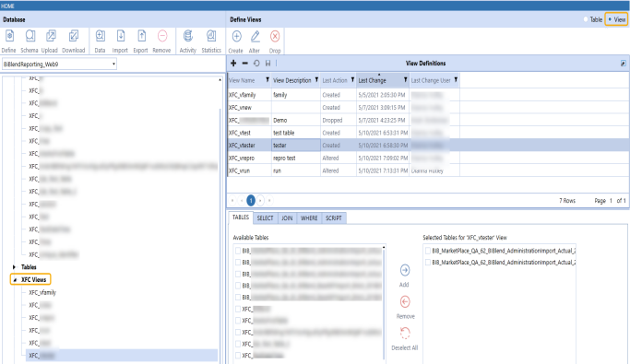Switch to the JOIN tab

tap(287, 218)
